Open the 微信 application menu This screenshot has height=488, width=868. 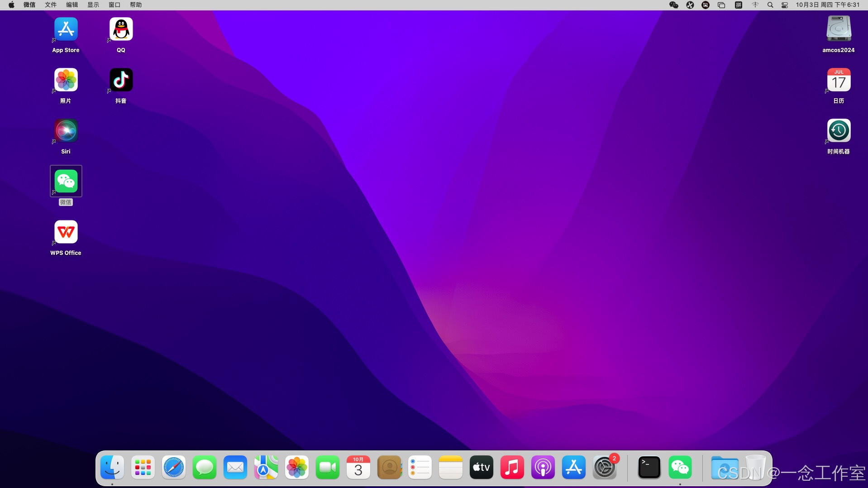(29, 5)
